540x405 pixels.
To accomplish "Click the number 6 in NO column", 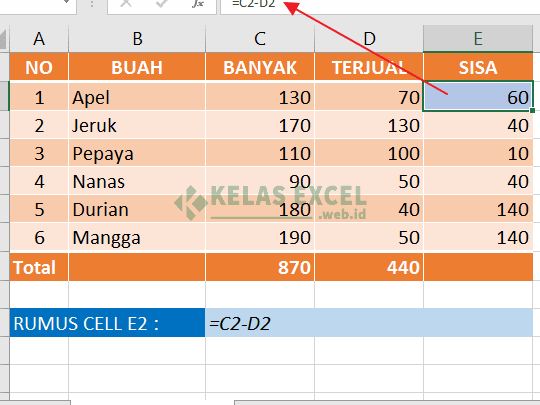I will click(39, 237).
